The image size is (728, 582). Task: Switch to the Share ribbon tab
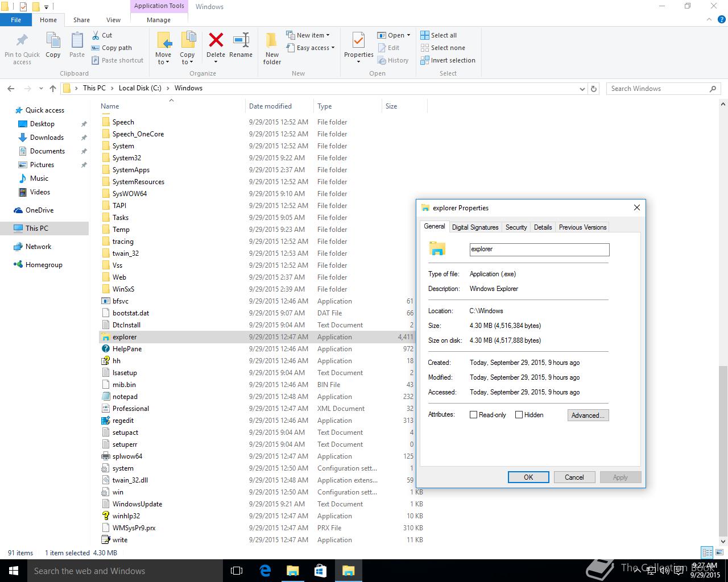click(81, 20)
